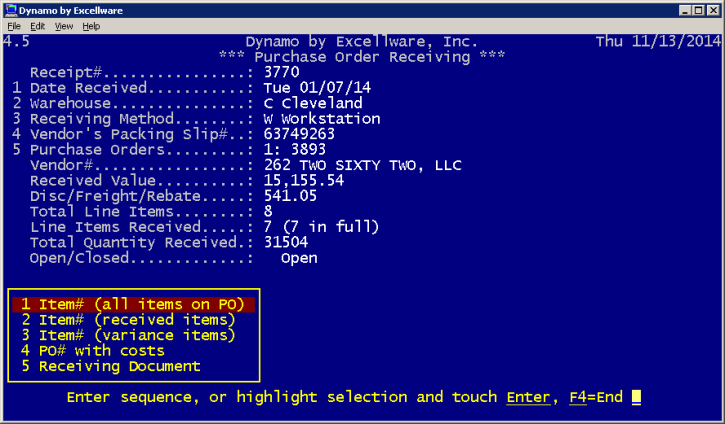Click packing slip number 63749263
725x424 pixels.
299,134
